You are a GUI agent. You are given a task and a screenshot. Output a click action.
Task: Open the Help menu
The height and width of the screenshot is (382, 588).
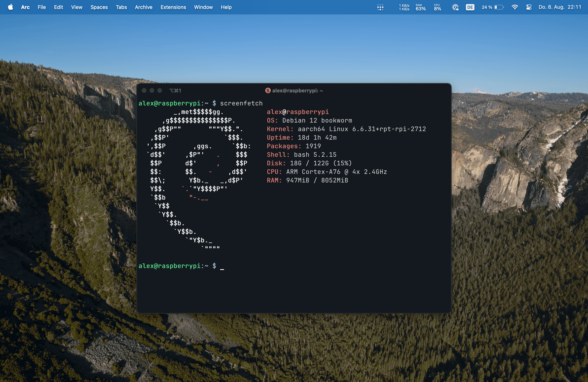point(226,7)
